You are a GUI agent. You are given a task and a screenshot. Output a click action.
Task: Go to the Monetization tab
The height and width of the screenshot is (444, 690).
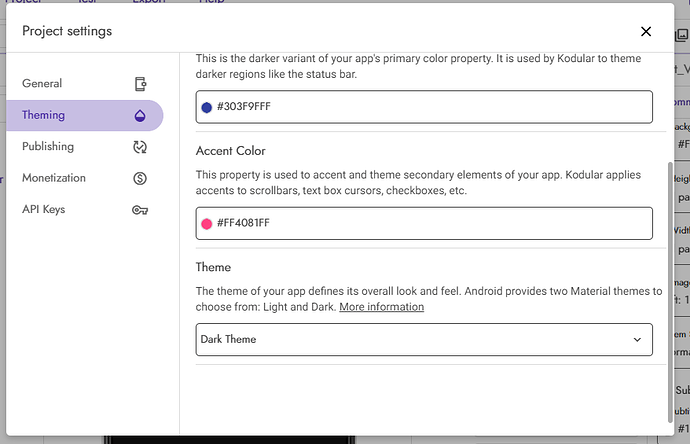(x=54, y=178)
